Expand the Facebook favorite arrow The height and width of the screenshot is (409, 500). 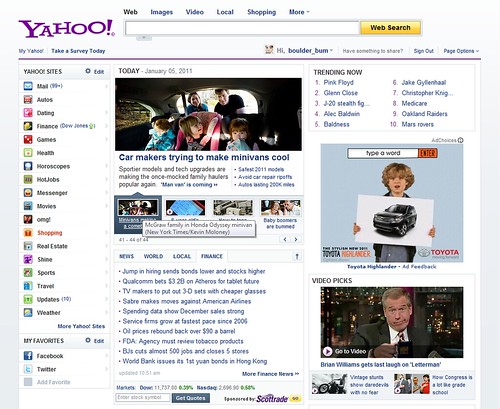[x=106, y=356]
